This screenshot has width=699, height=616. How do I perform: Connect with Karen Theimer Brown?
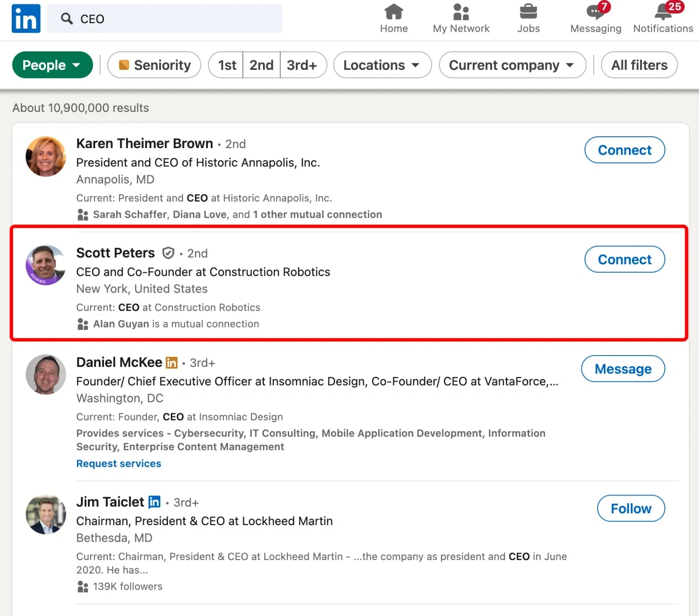pos(625,150)
